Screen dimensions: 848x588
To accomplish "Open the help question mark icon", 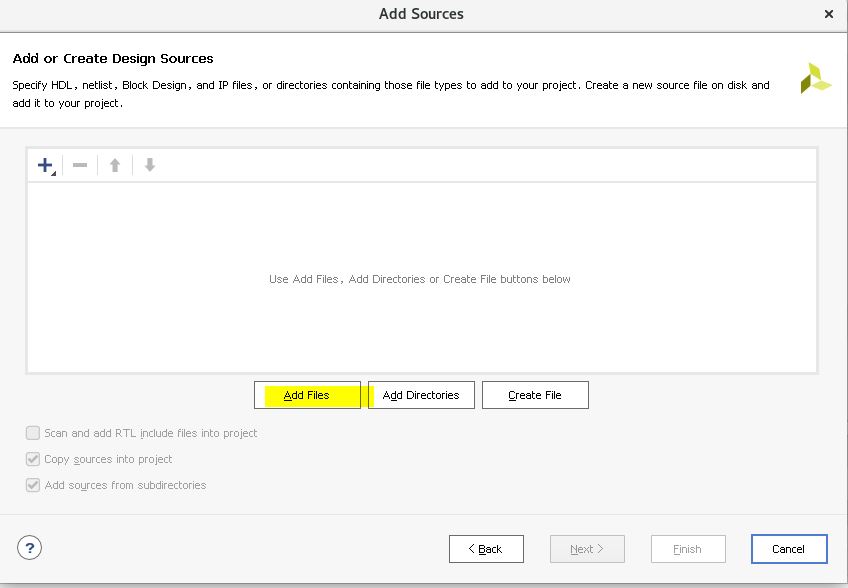I will (29, 548).
